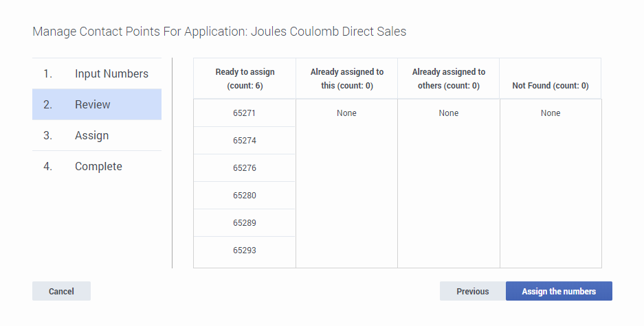644x326 pixels.
Task: Choose number 65293 entry
Action: tap(244, 251)
